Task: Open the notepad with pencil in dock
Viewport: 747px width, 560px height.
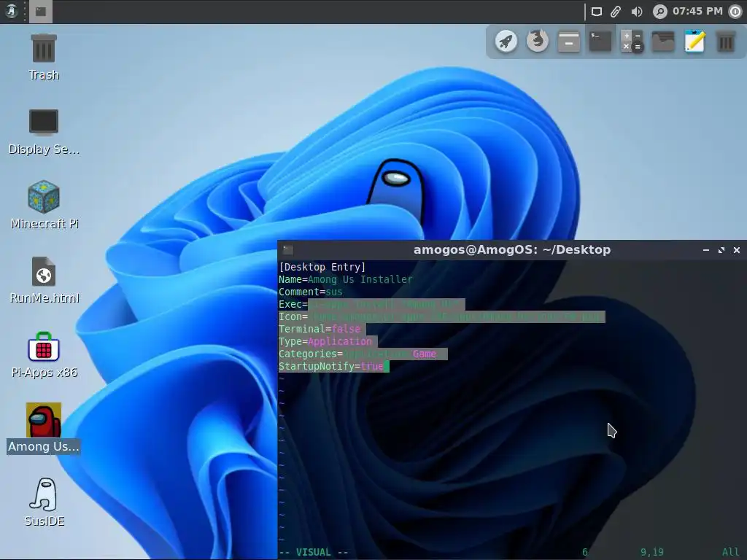Action: [x=694, y=42]
